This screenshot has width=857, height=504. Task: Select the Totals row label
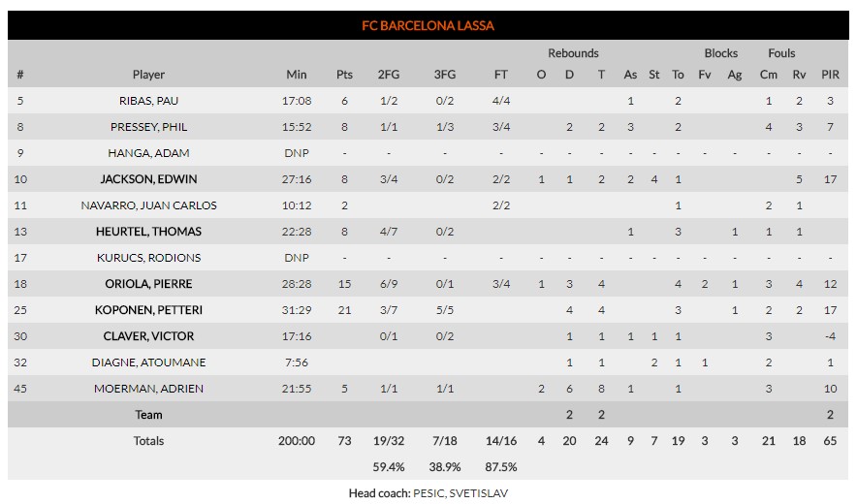[x=148, y=441]
